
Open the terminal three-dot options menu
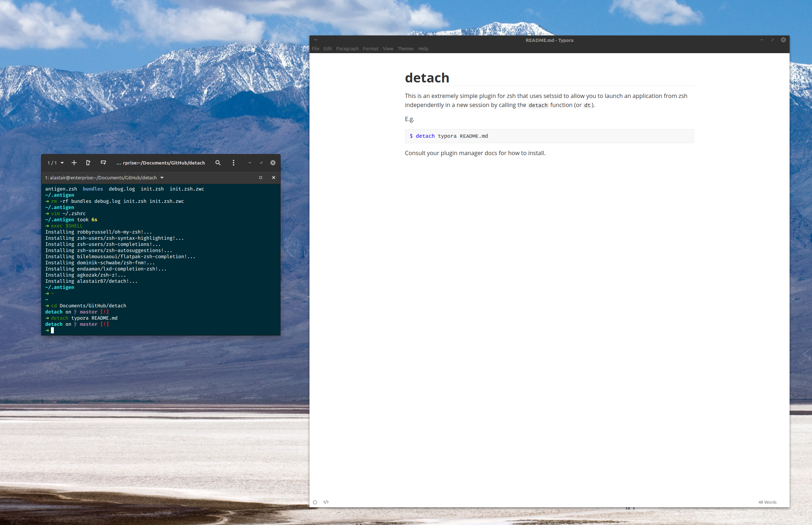pos(234,163)
